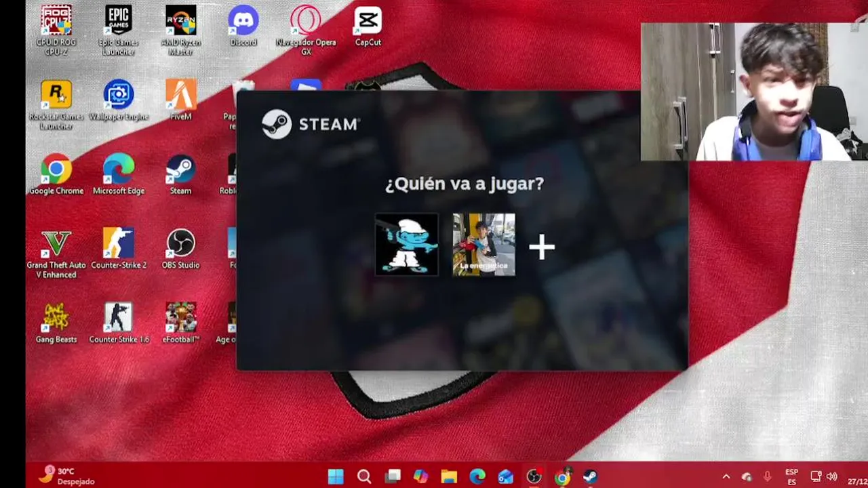Open the volume speaker tray control
This screenshot has width=868, height=488.
tap(832, 477)
